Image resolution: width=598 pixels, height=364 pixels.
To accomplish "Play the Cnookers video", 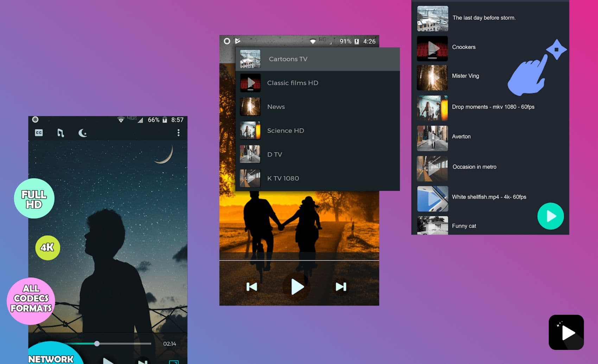I will (x=464, y=47).
